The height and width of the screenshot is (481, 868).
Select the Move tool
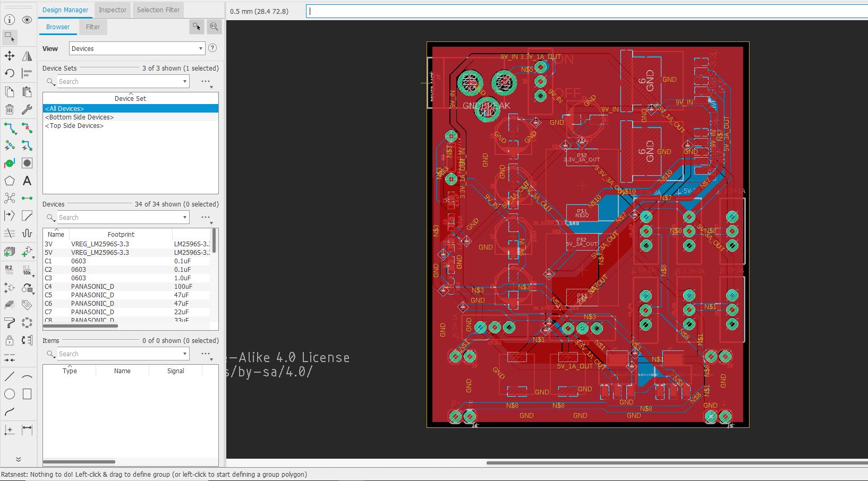click(x=9, y=56)
